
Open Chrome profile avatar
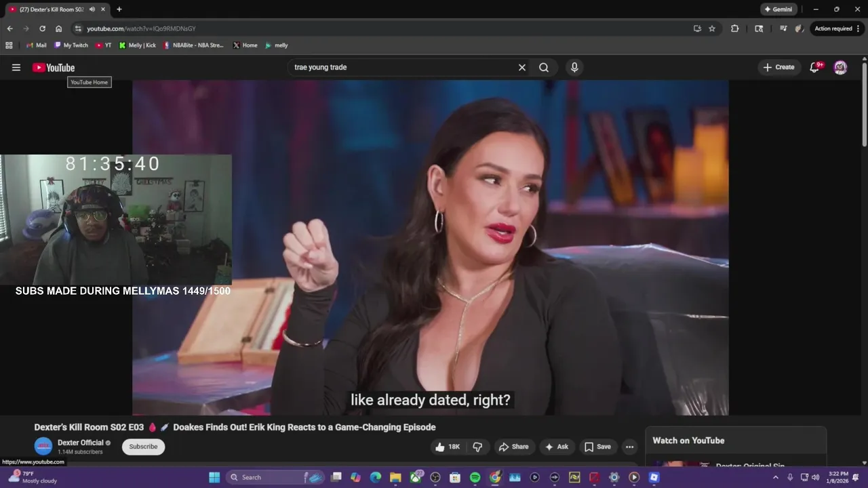800,28
